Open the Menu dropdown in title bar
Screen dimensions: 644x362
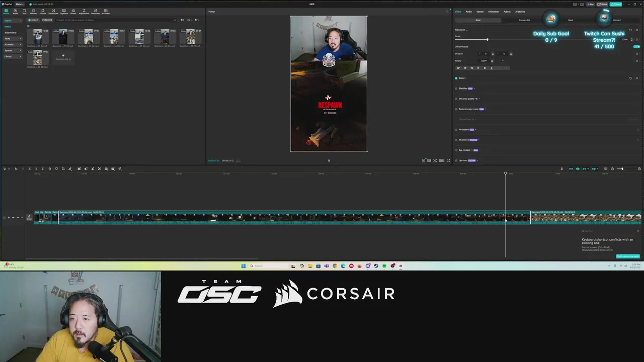coord(19,4)
